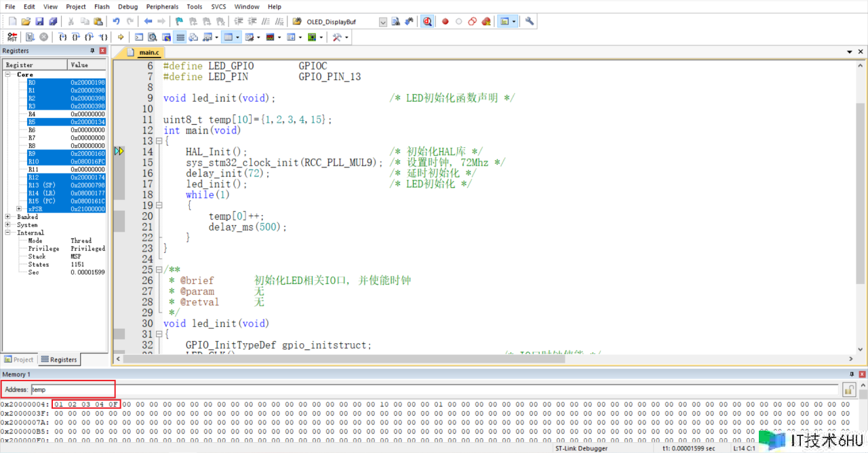Toggle the pin on Registers panel

click(x=93, y=51)
